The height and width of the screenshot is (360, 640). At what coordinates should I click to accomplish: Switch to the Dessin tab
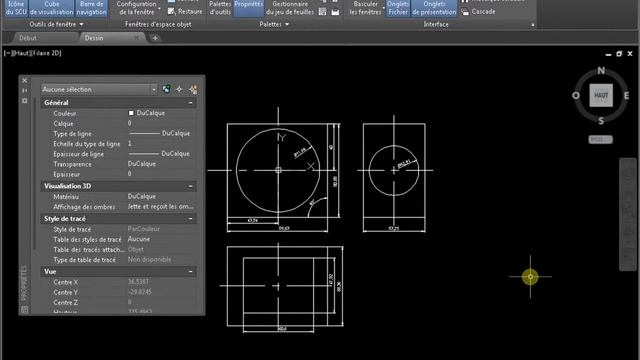click(x=94, y=38)
